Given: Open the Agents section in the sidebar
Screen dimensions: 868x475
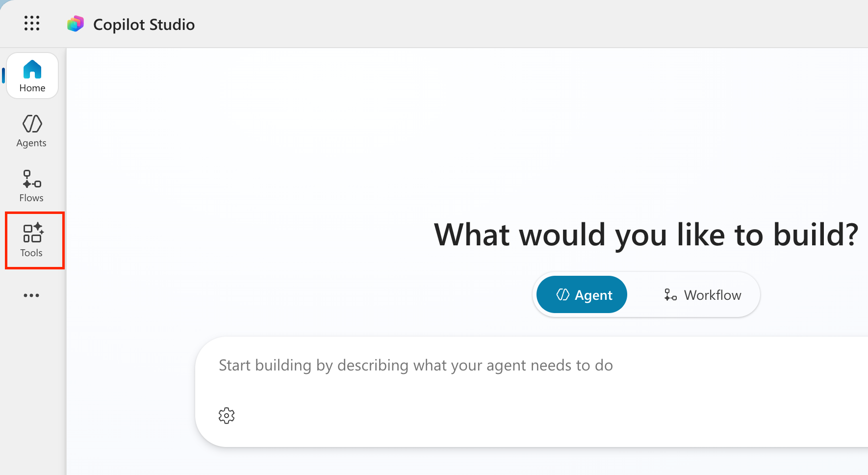Looking at the screenshot, I should point(31,131).
